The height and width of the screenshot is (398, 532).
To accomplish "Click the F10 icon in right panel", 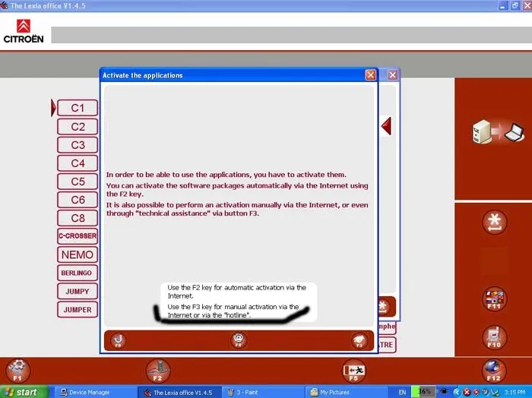I will click(x=494, y=337).
